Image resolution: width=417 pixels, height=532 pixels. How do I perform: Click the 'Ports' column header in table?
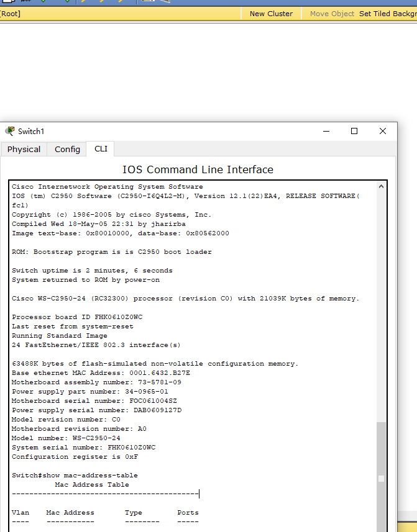click(188, 512)
